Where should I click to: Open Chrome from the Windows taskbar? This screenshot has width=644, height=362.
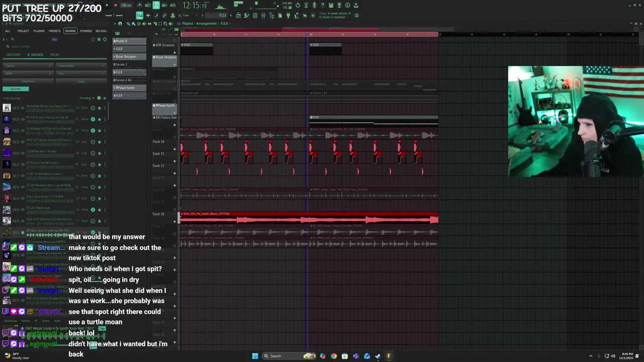(x=334, y=356)
